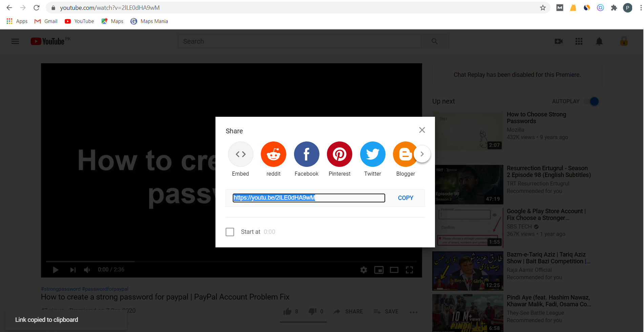Open Maps Mania bookmark
Screen dimensions: 644x332
click(x=149, y=21)
